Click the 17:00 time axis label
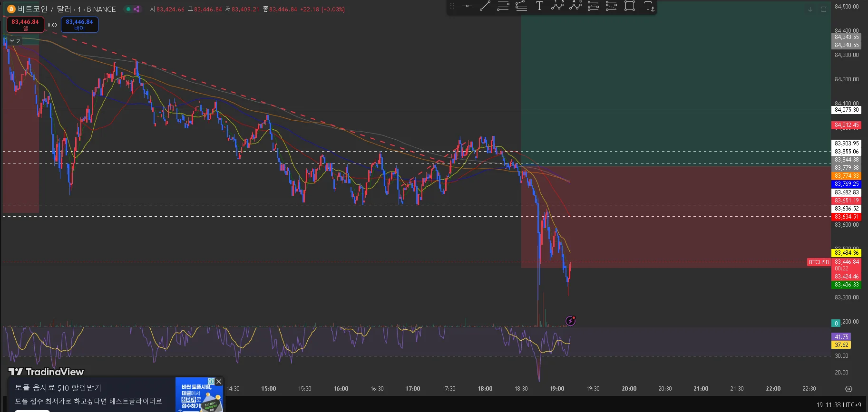The width and height of the screenshot is (868, 412). 413,389
